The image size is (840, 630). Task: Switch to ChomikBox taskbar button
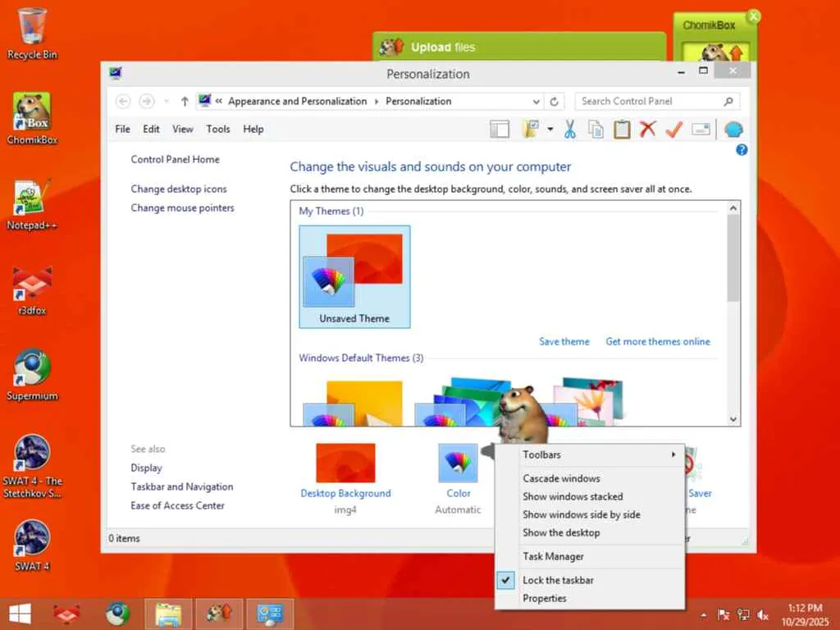[219, 614]
